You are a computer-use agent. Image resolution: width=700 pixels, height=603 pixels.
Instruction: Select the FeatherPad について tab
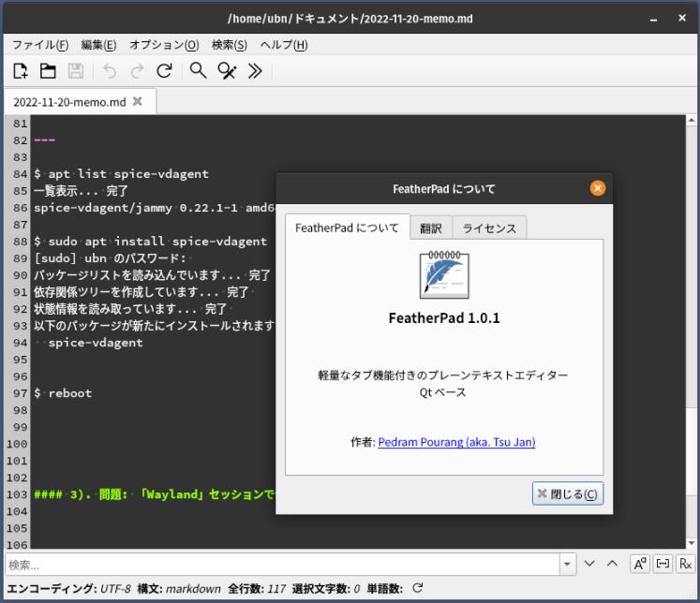click(347, 228)
